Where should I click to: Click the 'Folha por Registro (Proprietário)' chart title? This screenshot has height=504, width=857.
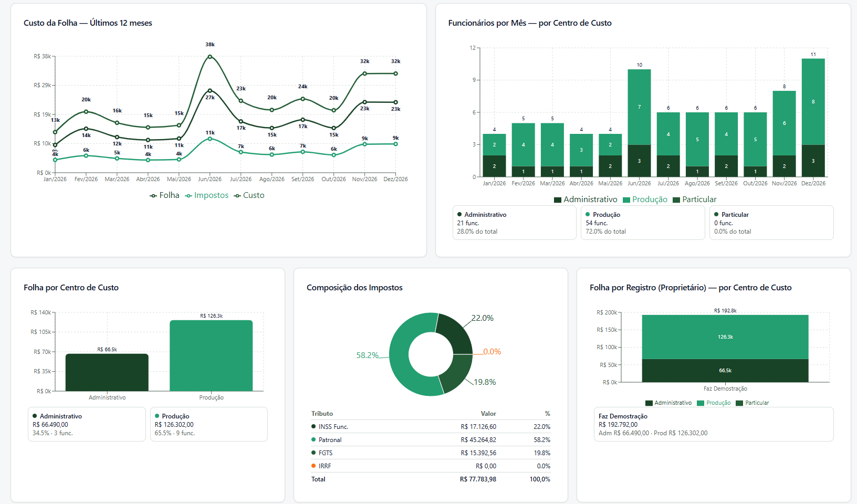point(691,288)
